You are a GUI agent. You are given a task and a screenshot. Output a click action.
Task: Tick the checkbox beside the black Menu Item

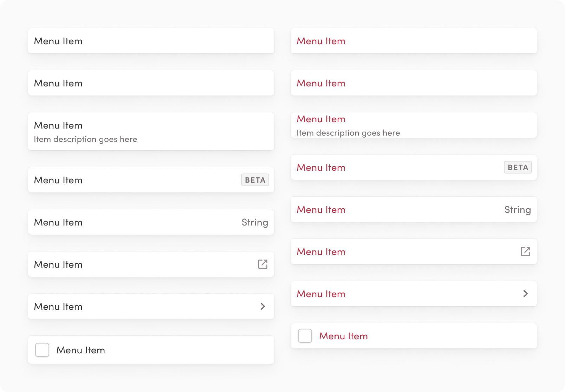point(42,350)
